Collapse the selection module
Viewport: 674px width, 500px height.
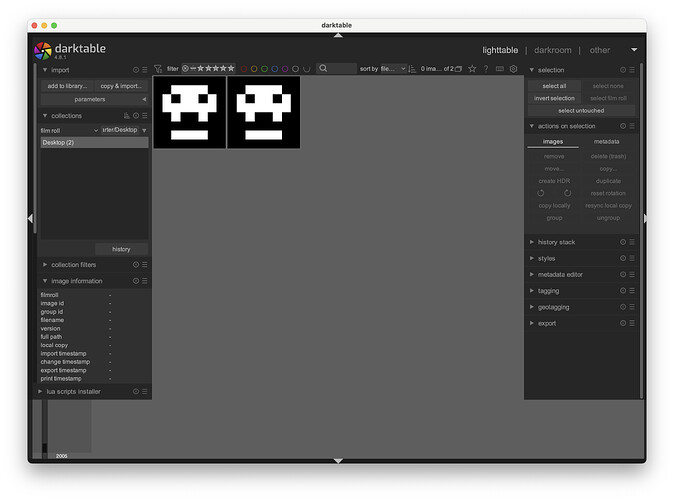(x=532, y=70)
